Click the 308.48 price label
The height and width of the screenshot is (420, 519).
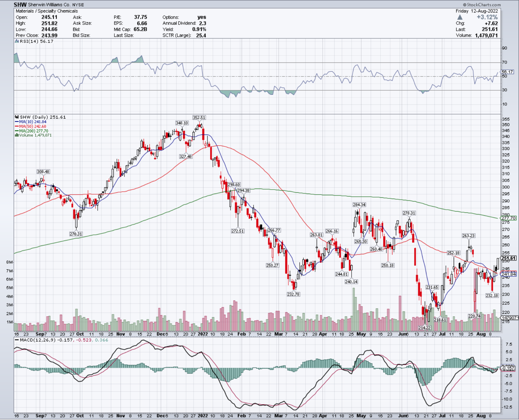[43, 172]
